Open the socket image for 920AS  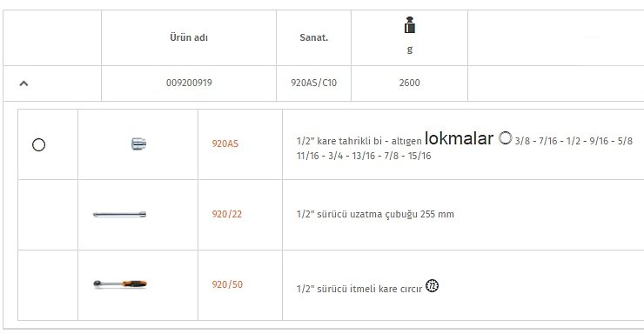click(x=138, y=144)
